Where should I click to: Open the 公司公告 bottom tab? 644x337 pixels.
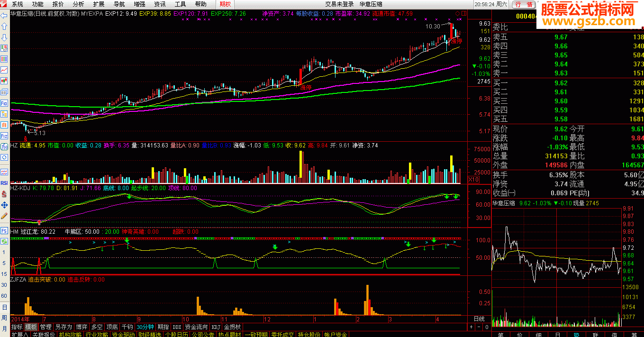pos(203,334)
